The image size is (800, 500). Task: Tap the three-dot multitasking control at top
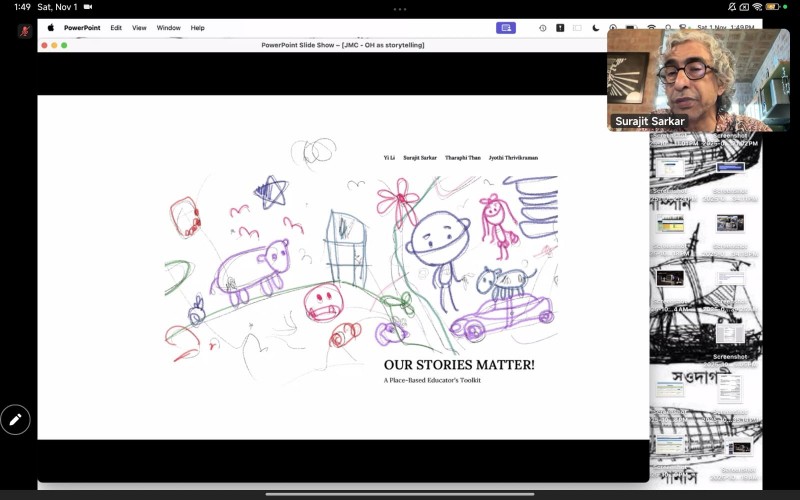(400, 8)
